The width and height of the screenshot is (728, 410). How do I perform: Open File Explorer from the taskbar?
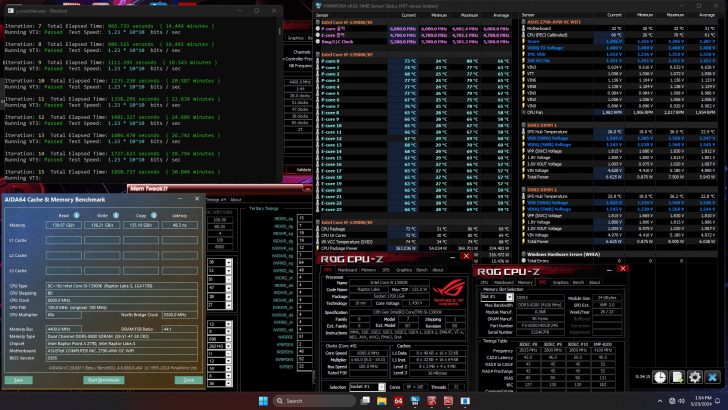[382, 401]
